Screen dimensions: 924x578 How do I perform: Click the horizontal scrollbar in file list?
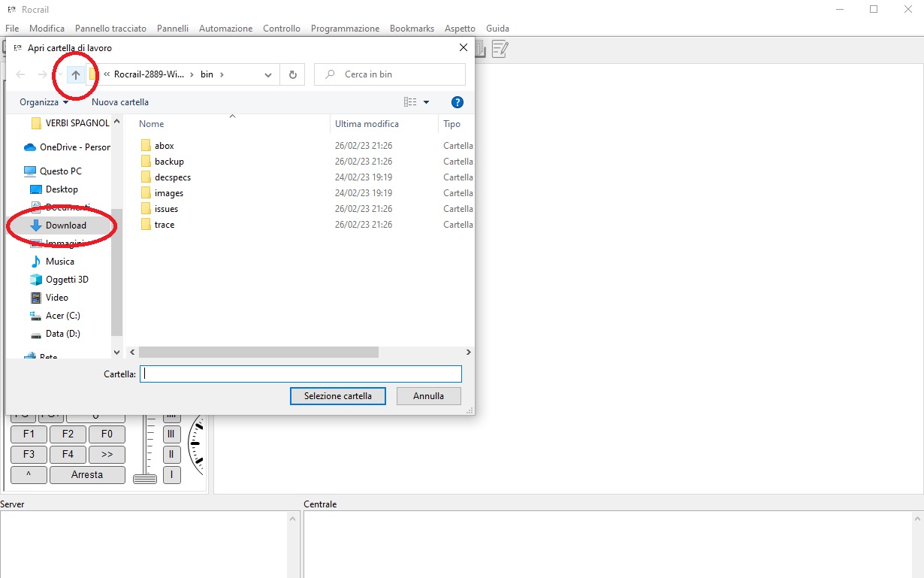(x=258, y=352)
